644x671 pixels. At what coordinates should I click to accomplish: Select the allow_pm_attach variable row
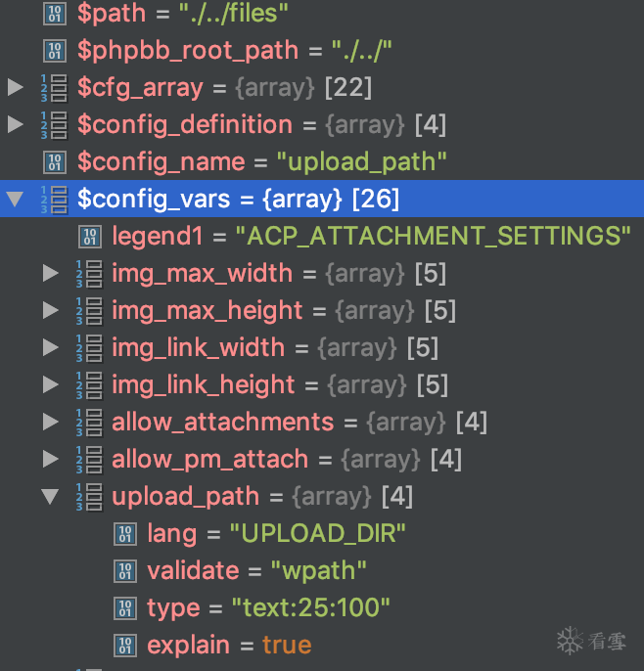[x=210, y=460]
